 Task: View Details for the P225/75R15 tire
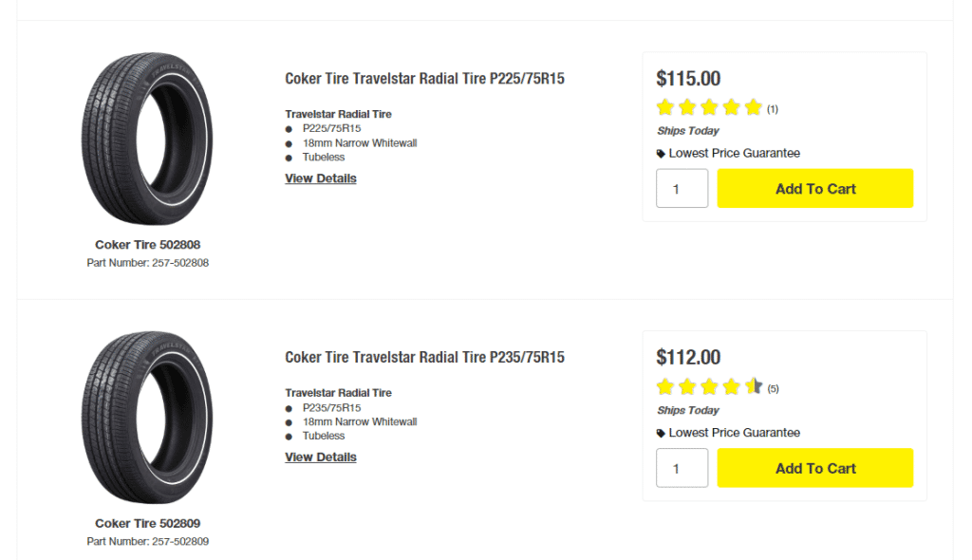(321, 178)
